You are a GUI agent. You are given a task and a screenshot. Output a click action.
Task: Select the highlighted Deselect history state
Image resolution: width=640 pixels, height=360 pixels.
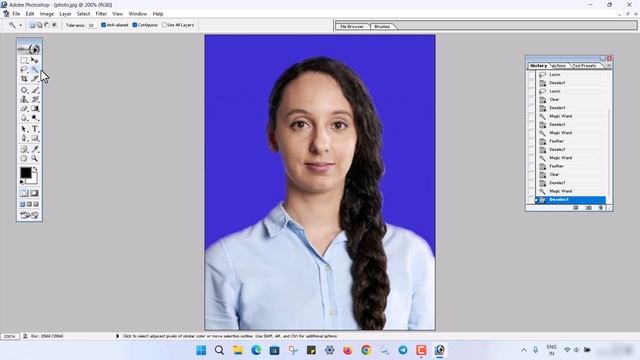(x=570, y=200)
